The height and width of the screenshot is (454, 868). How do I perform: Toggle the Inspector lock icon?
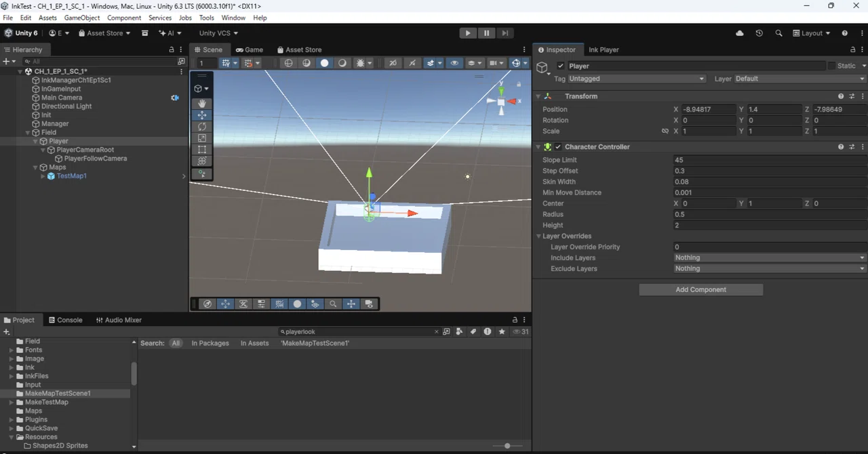coord(853,49)
